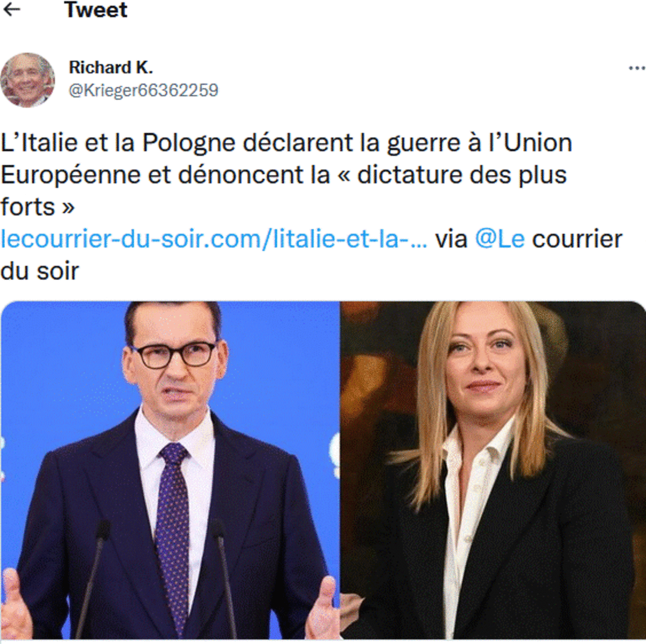This screenshot has height=644, width=646.
Task: Click the word "via" in the tweet
Action: tap(451, 239)
